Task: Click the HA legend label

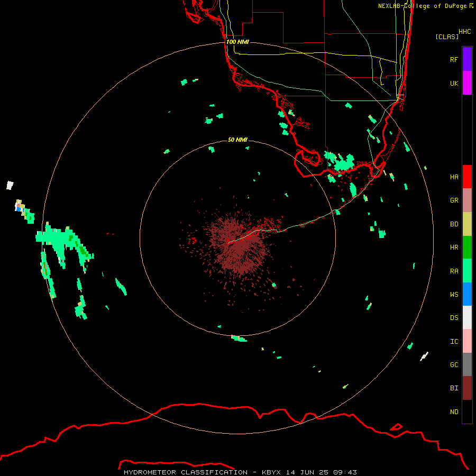Action: pos(454,177)
